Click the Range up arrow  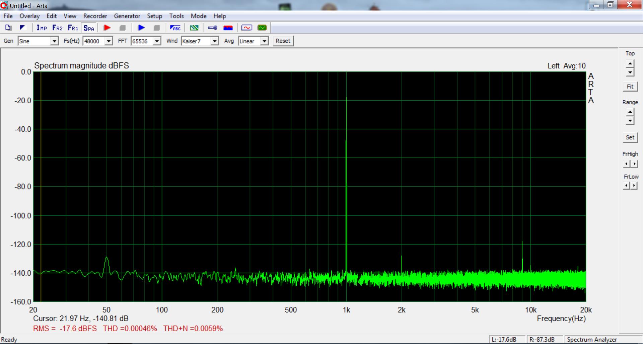pos(630,112)
